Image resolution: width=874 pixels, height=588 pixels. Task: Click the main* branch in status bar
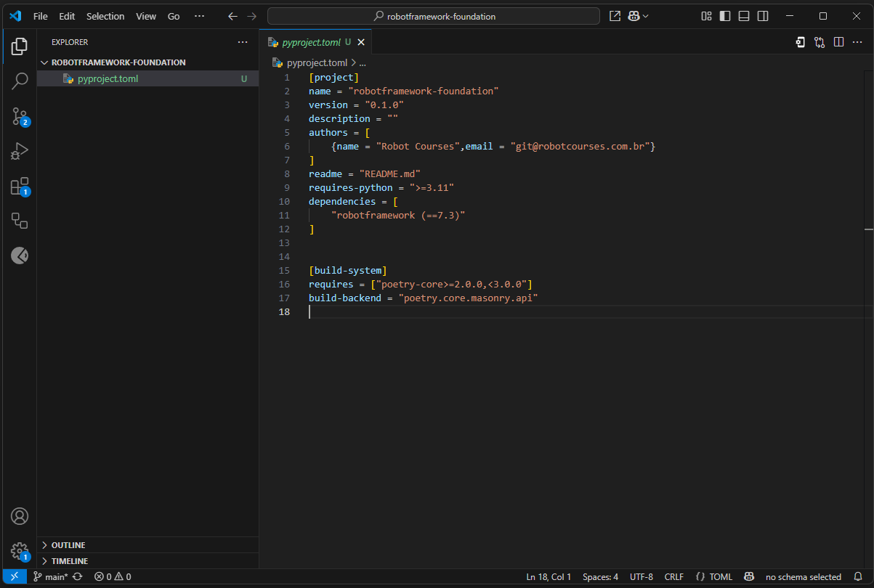(51, 577)
